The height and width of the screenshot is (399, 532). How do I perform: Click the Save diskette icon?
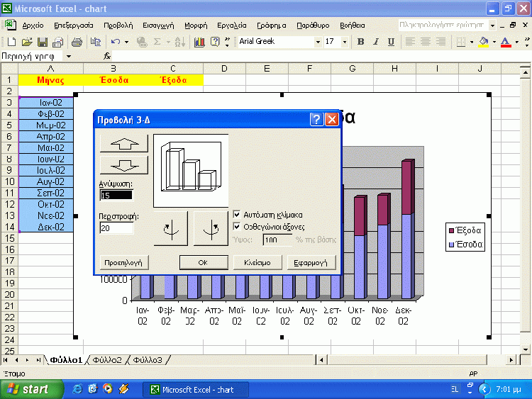[43, 42]
